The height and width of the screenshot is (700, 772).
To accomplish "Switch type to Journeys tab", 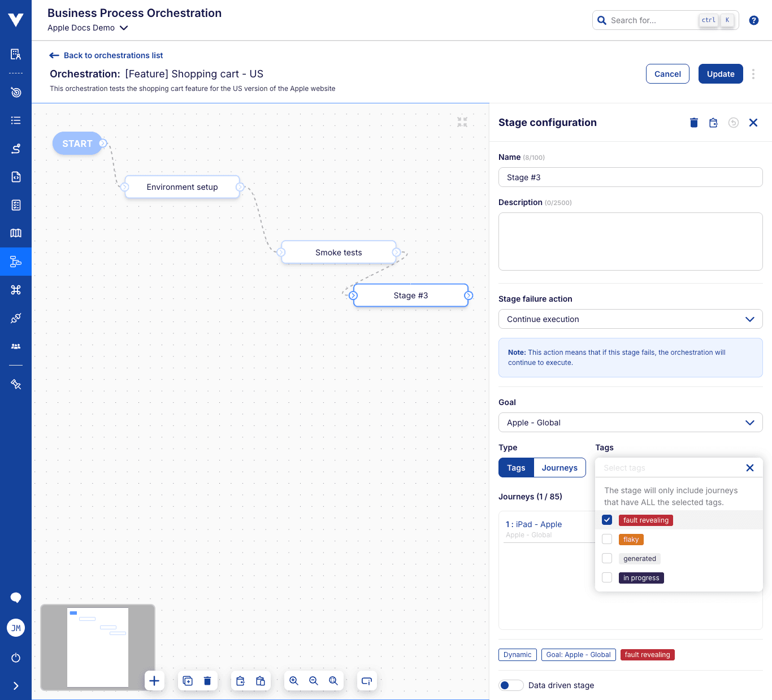I will 560,468.
